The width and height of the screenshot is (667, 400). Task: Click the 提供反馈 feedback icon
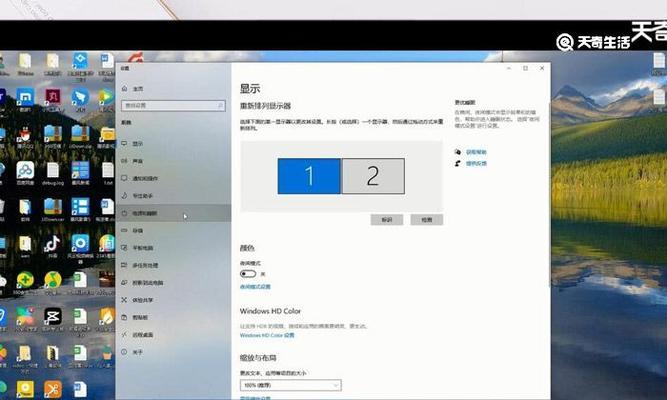point(458,163)
